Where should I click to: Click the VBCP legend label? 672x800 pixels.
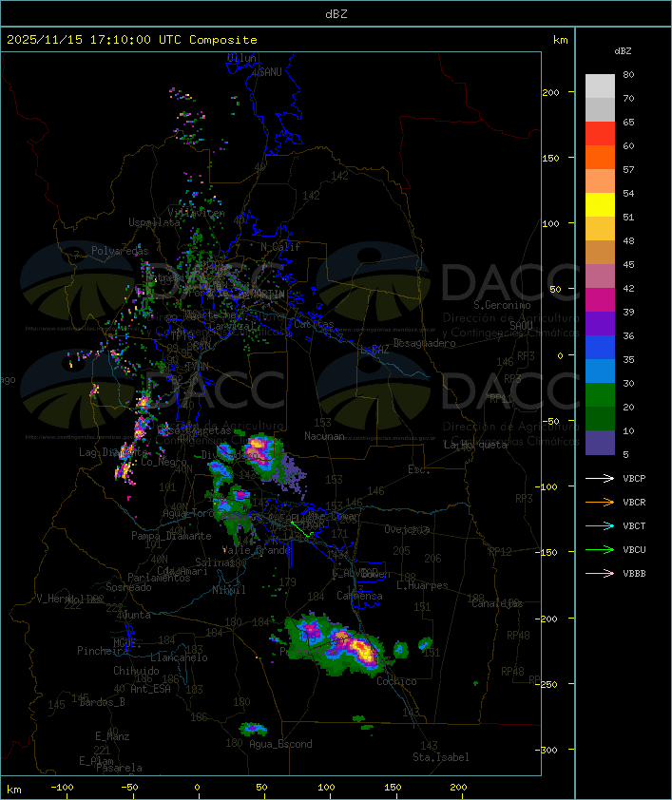(x=634, y=479)
